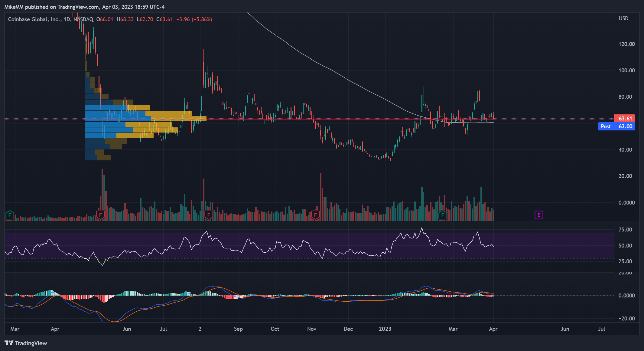
Task: Click the high value H68.33
Action: 125,19
